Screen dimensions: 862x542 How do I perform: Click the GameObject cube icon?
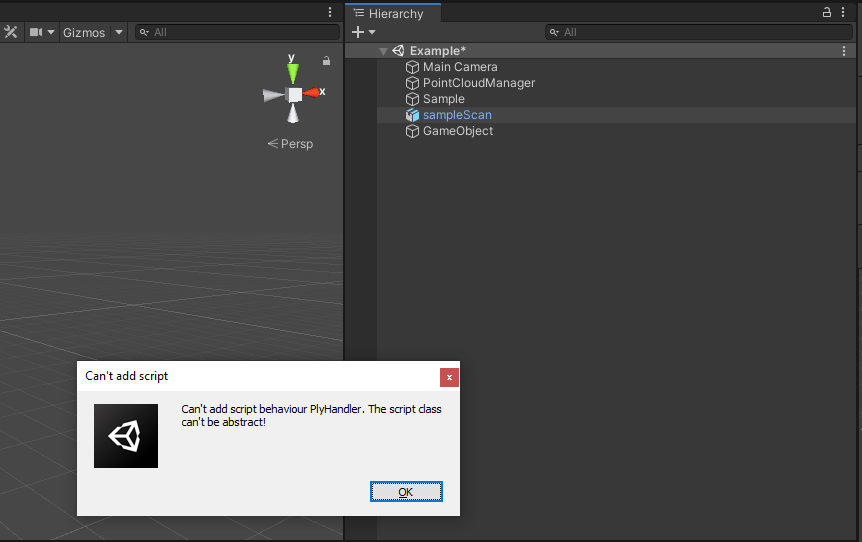pos(412,131)
